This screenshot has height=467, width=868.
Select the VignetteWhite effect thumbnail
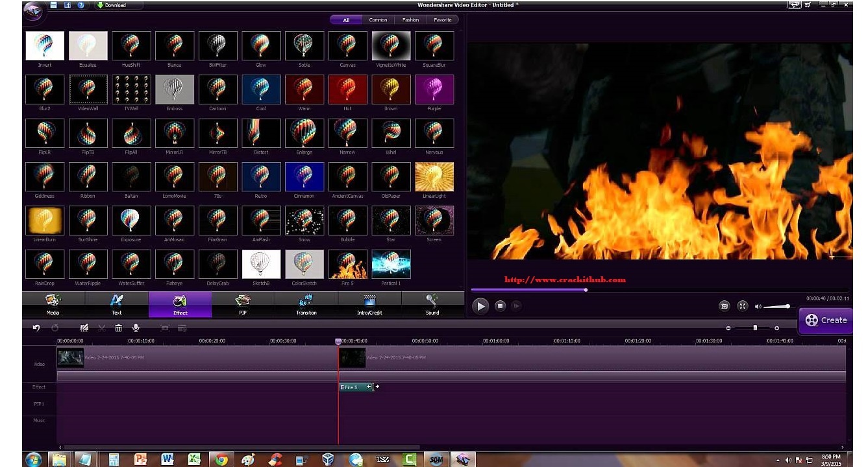pos(391,45)
